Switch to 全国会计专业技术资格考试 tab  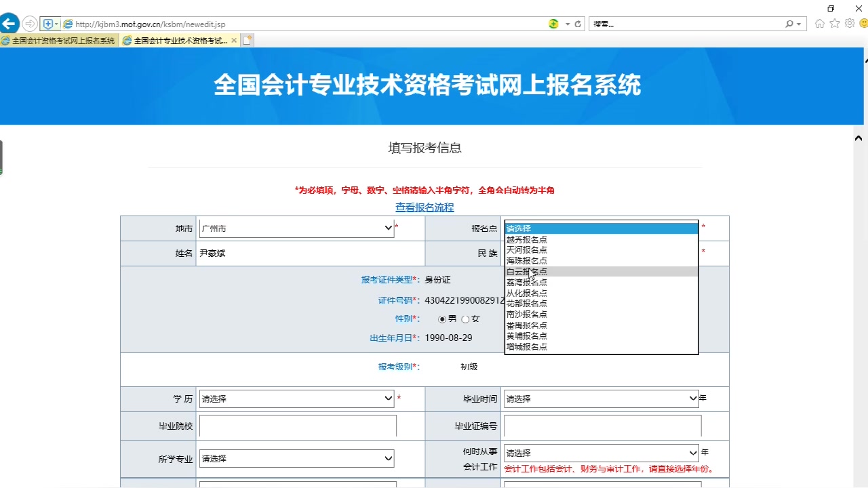coord(180,41)
